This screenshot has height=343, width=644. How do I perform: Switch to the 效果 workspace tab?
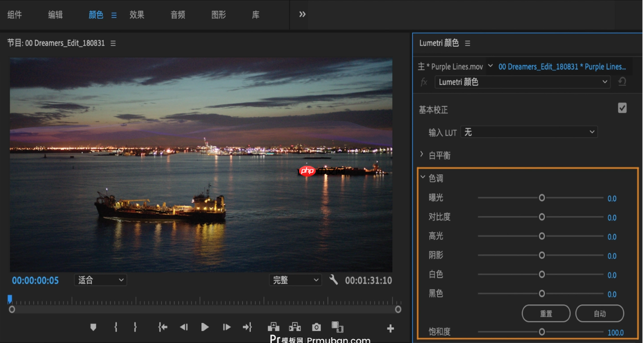tap(137, 15)
